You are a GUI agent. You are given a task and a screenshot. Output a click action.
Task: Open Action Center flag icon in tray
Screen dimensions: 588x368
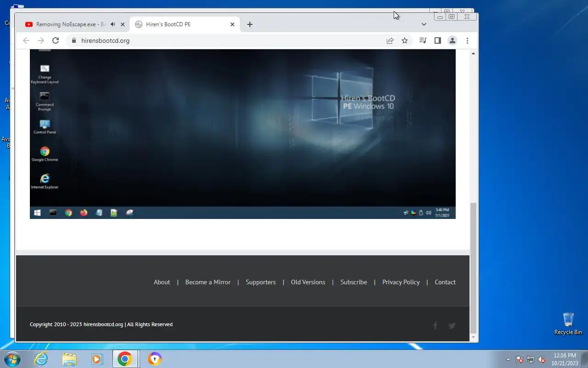tap(520, 359)
